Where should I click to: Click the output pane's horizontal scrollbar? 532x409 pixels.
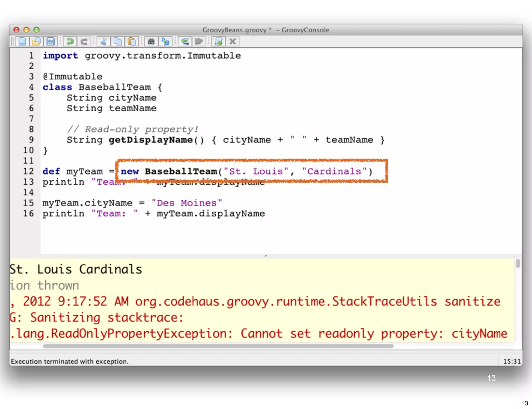218,346
